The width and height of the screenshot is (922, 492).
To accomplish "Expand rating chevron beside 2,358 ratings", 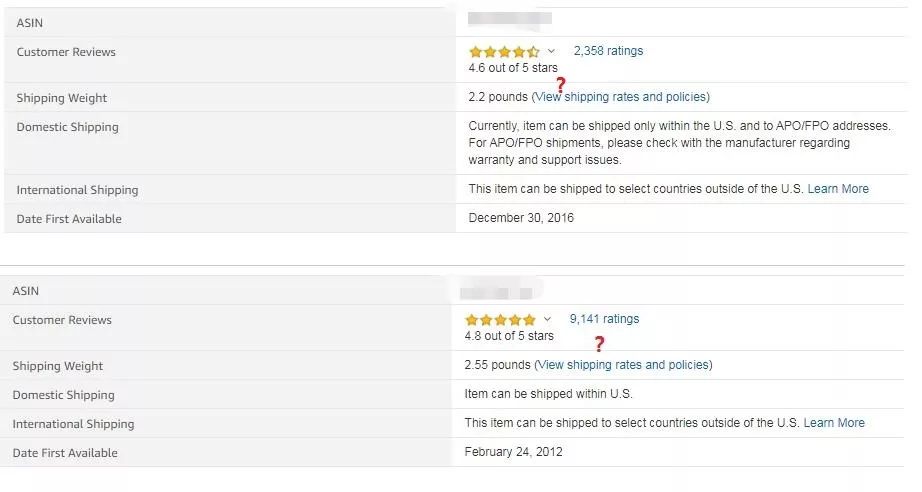I will pyautogui.click(x=551, y=51).
